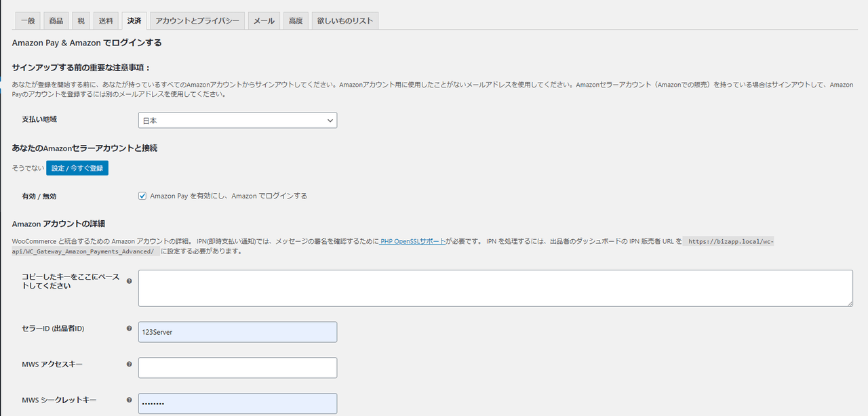This screenshot has height=416, width=868.
Task: Click the そうでない text
Action: (x=28, y=168)
